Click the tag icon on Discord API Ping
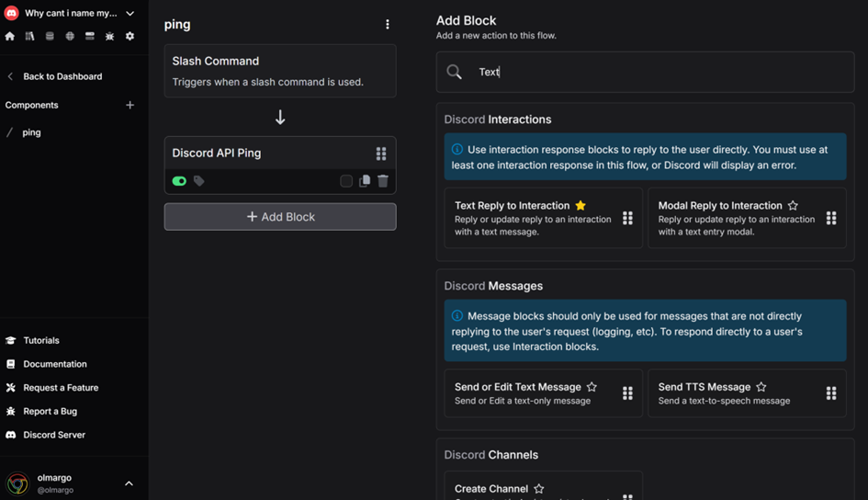 198,181
